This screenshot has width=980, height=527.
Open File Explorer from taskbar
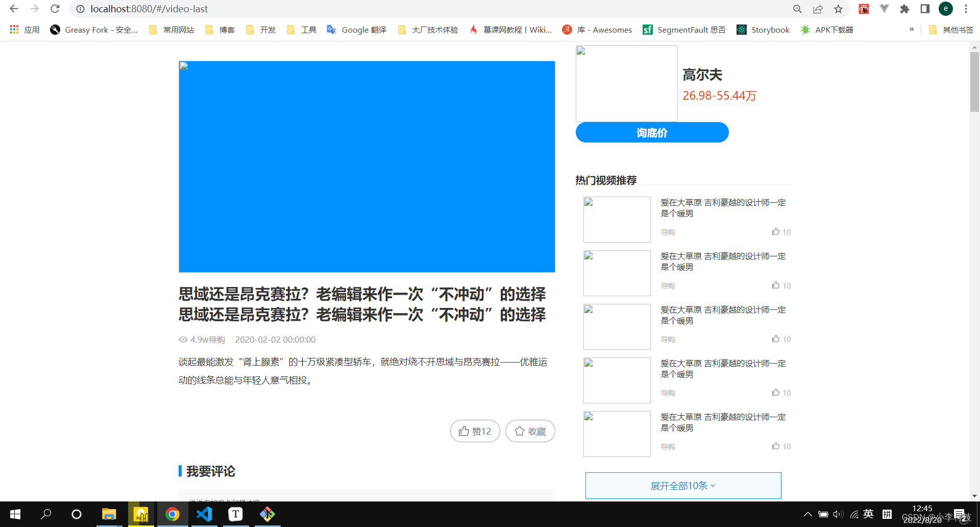pos(109,514)
